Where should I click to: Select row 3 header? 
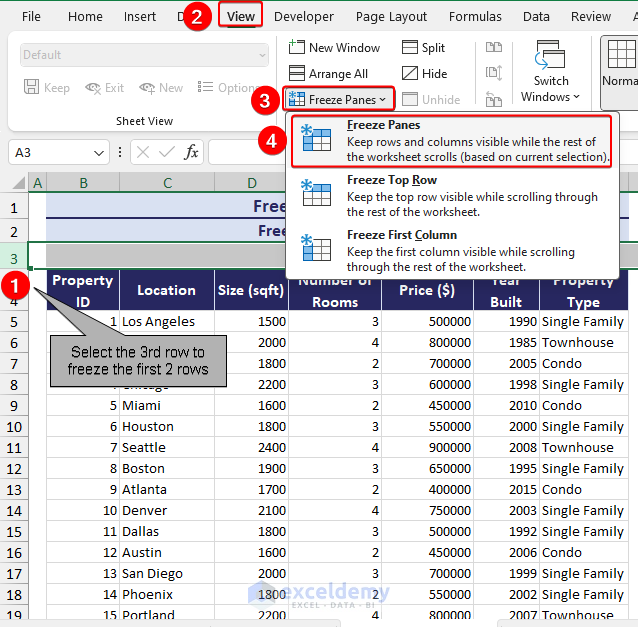(14, 258)
